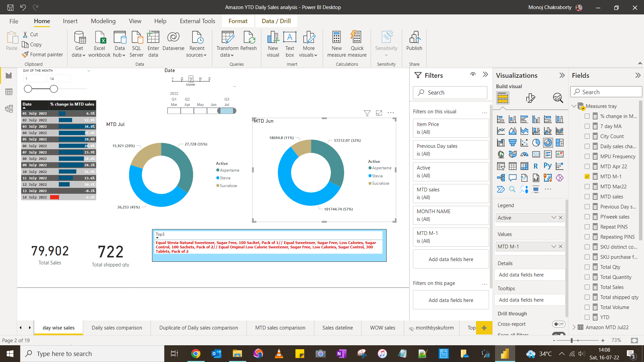Remove Active field from Legend with X
Image resolution: width=644 pixels, height=362 pixels.
pos(560,218)
